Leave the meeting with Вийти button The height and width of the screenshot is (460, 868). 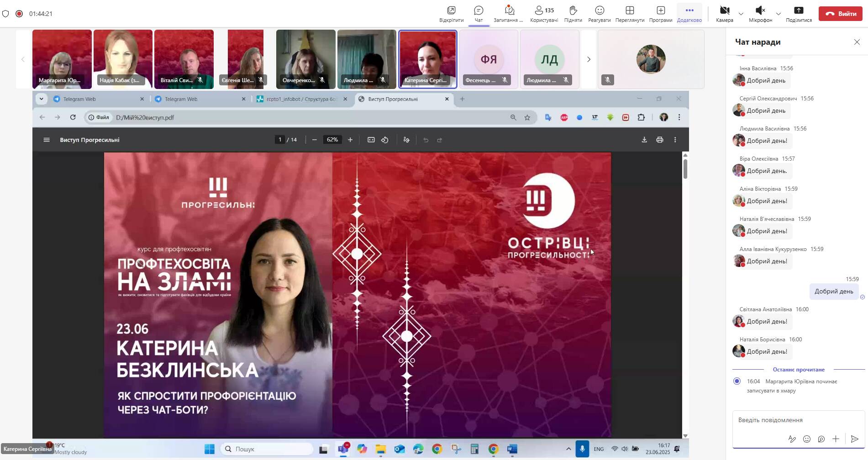coord(841,14)
